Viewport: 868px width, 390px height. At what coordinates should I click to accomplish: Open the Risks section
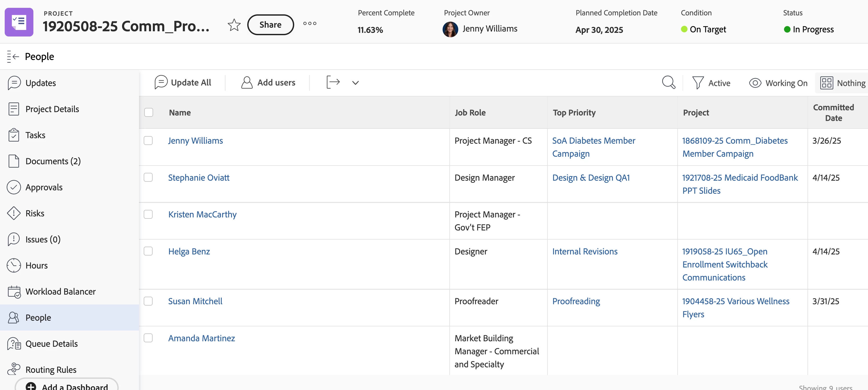click(35, 213)
